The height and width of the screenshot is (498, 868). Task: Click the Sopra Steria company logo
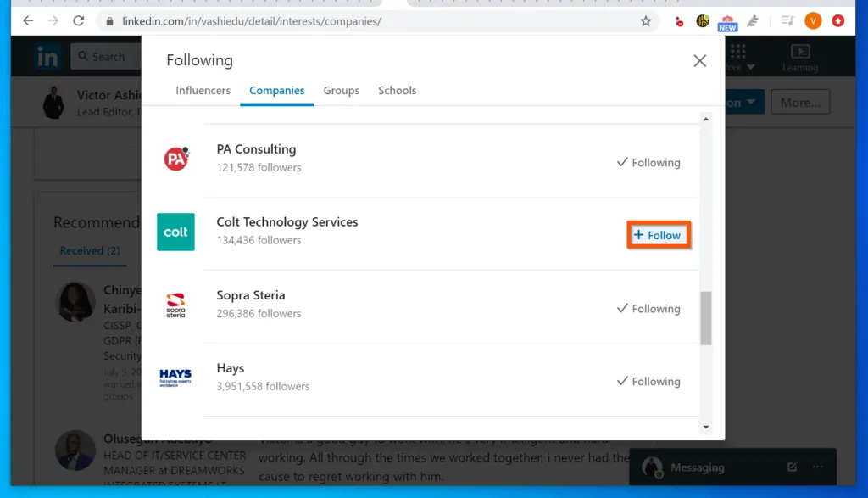point(175,305)
